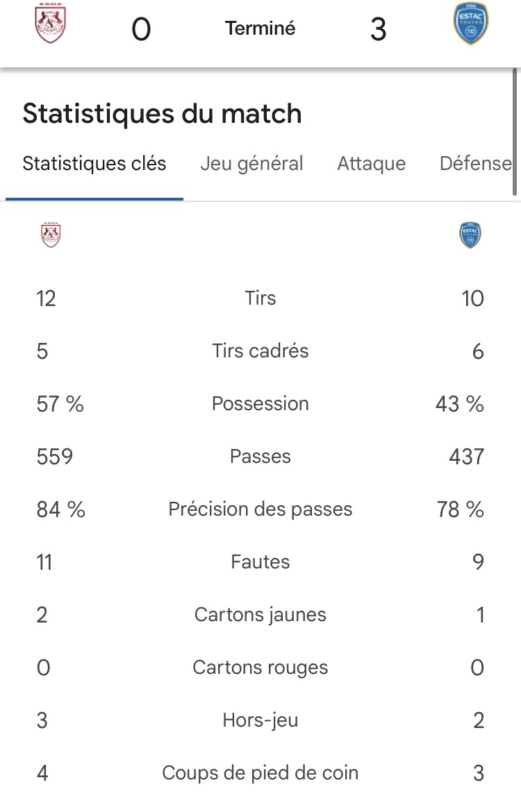Open the Défense tab
Viewport: 521px width, 812px height.
[x=475, y=164]
